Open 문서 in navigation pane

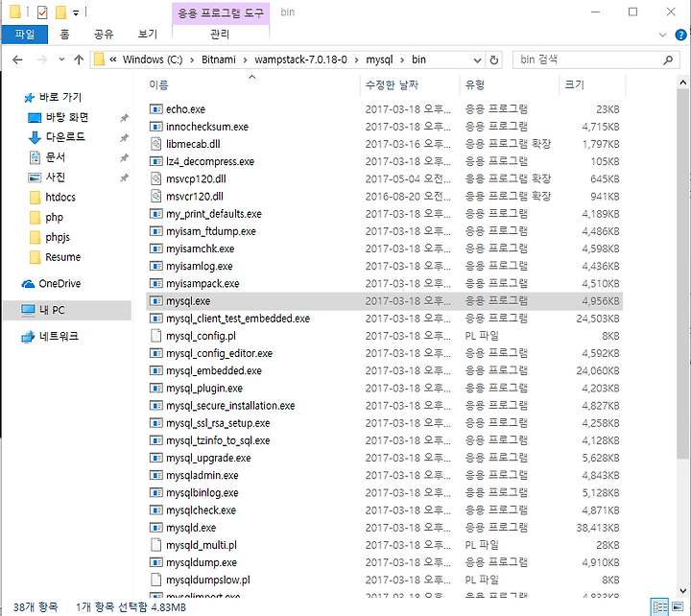coord(56,156)
